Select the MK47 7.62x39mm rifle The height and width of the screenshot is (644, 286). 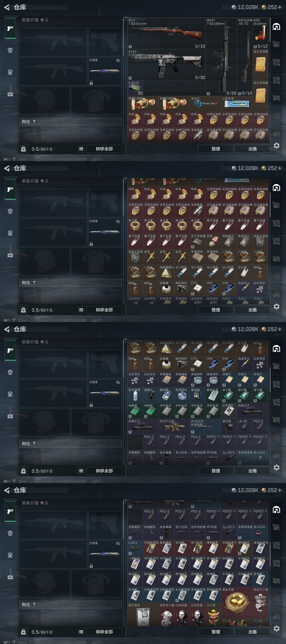221,57
